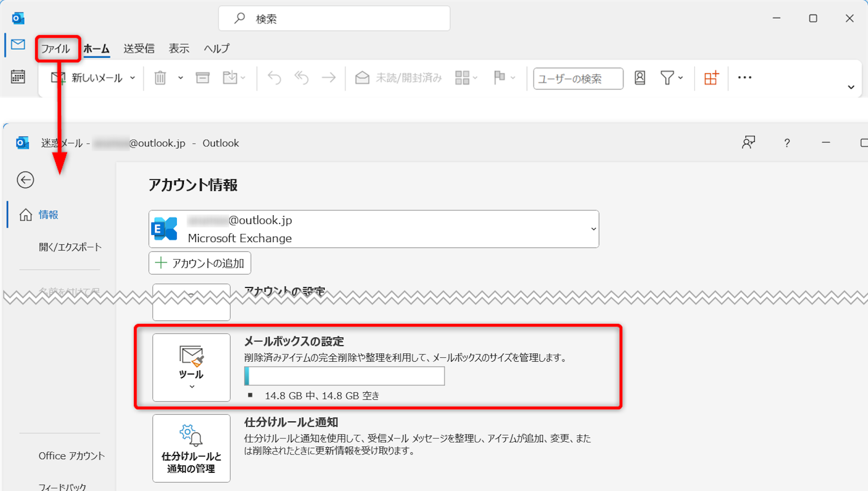Open 仕分けルールと通知の管理 button
This screenshot has width=868, height=491.
tap(191, 448)
